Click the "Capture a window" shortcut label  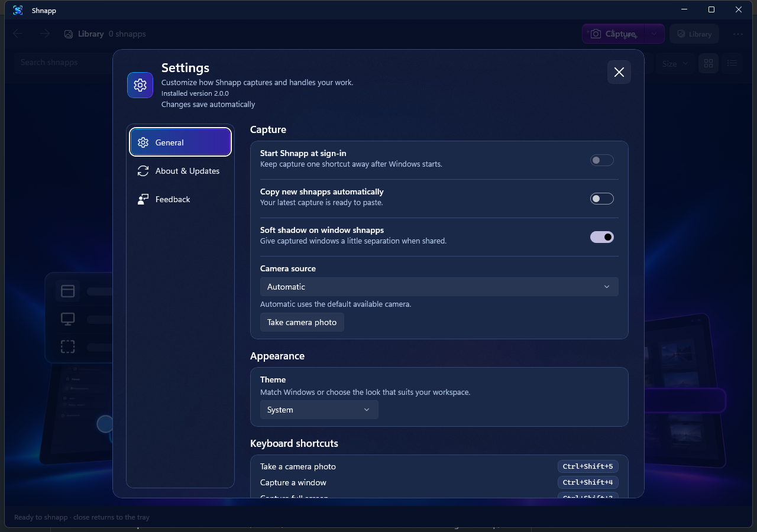(x=293, y=482)
